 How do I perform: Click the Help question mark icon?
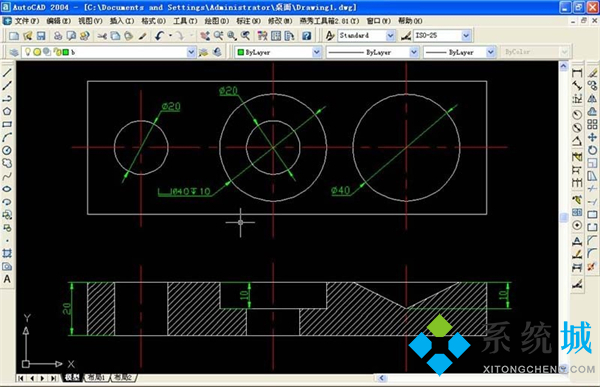306,36
